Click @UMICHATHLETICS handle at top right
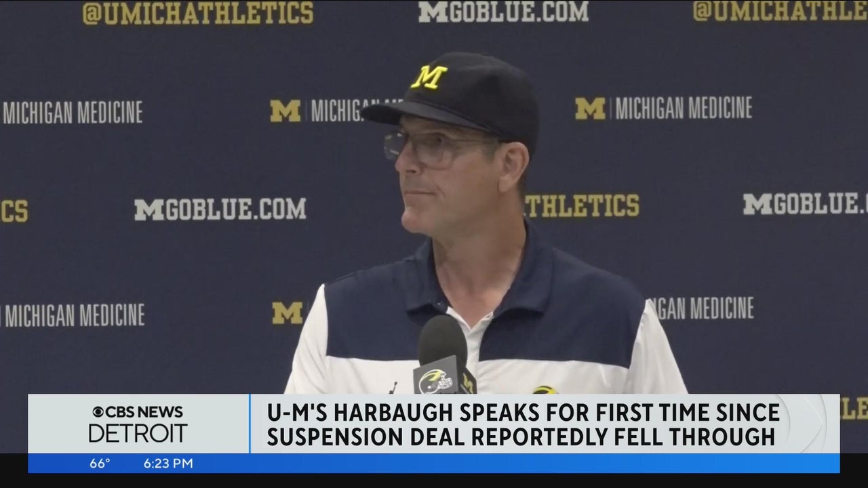The image size is (868, 488). [x=781, y=10]
